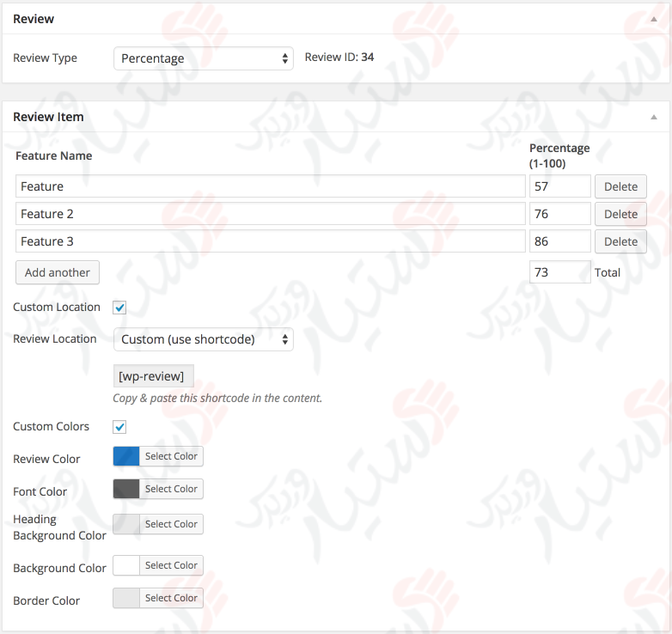Delete the Feature 2 row
The height and width of the screenshot is (634, 672).
point(620,214)
